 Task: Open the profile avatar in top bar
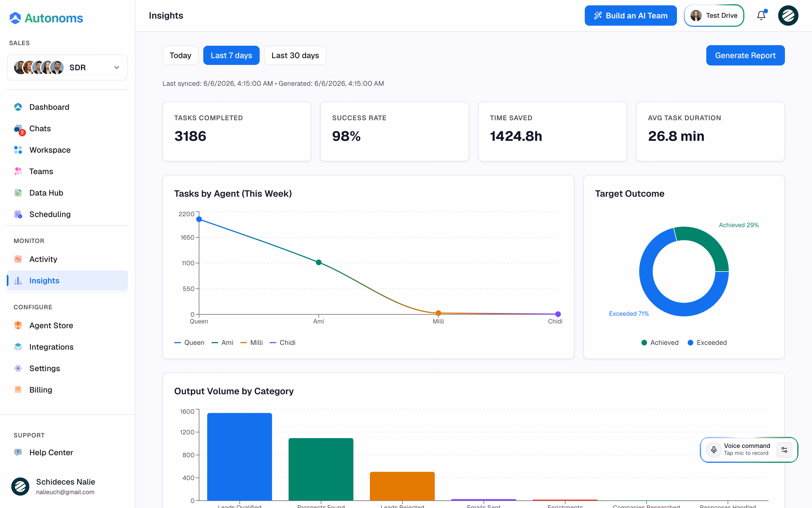click(x=788, y=16)
